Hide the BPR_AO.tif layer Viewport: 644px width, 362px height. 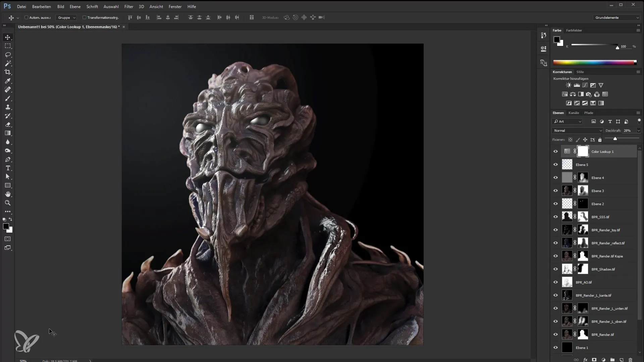point(555,282)
